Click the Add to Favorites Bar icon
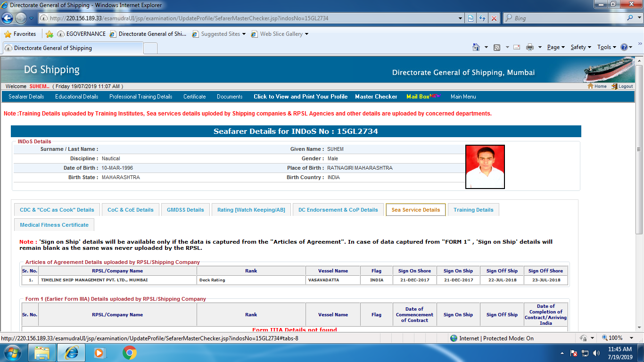 coord(50,34)
